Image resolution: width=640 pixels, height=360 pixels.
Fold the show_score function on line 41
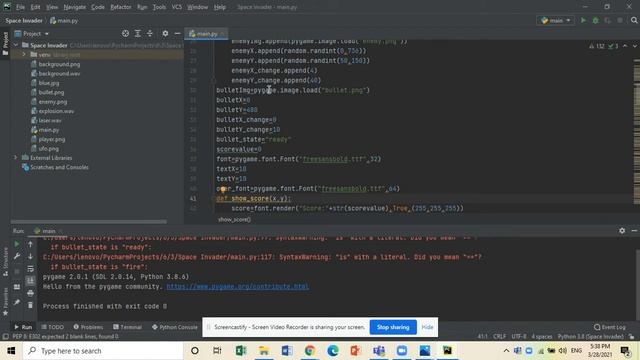[x=213, y=199]
